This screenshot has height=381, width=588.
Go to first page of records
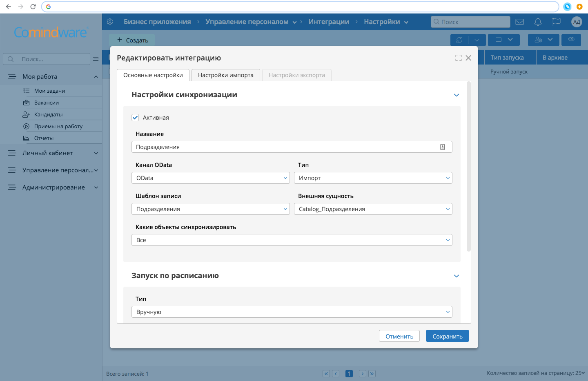click(x=326, y=374)
